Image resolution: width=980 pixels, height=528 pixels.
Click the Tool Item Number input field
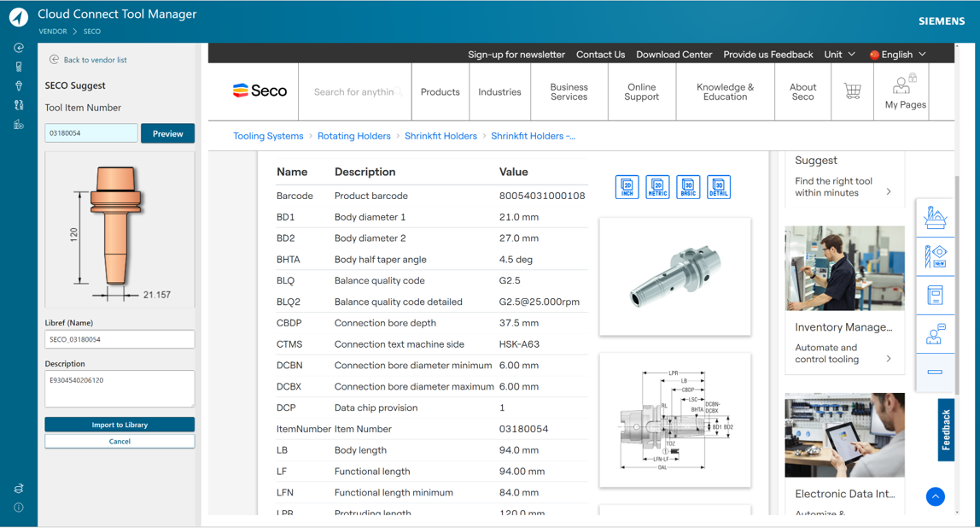(90, 133)
